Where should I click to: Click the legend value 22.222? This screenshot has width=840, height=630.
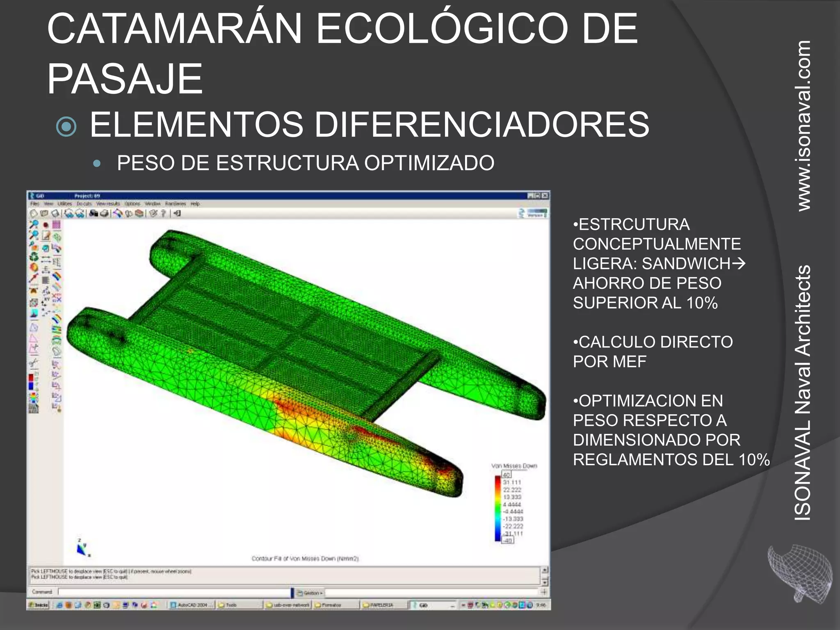[x=512, y=490]
